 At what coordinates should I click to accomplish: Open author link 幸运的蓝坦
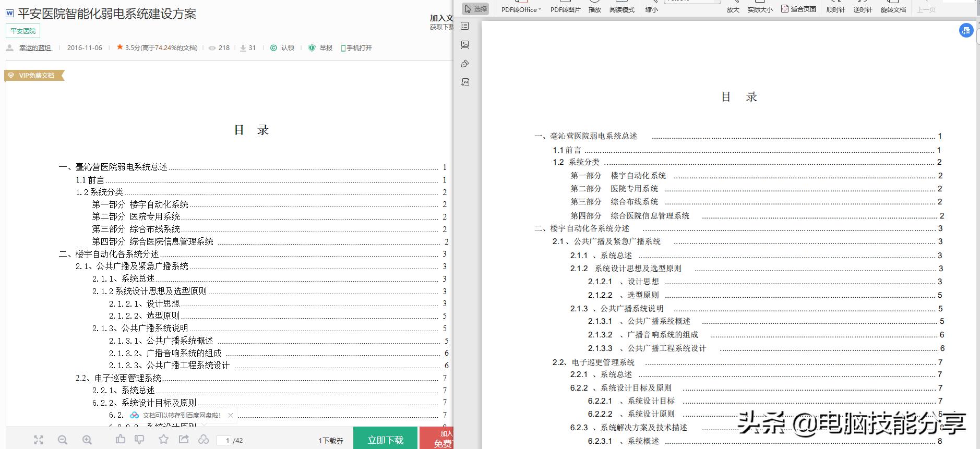(x=35, y=47)
